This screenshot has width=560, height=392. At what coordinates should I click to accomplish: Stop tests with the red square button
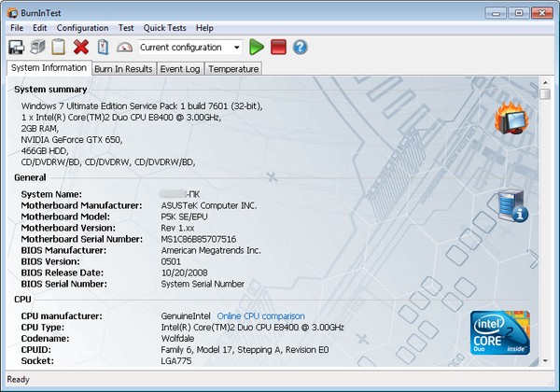click(278, 47)
